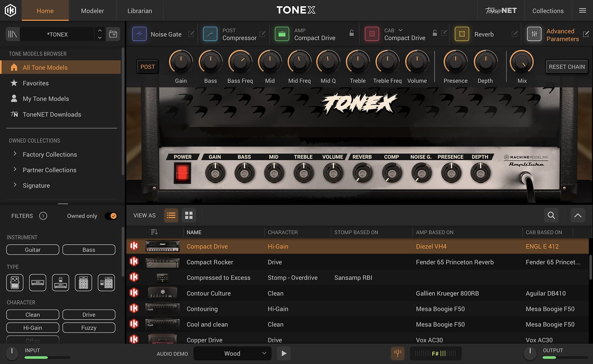Toggle the AMP lock icon
Viewport: 593px width, 364px height.
[352, 33]
